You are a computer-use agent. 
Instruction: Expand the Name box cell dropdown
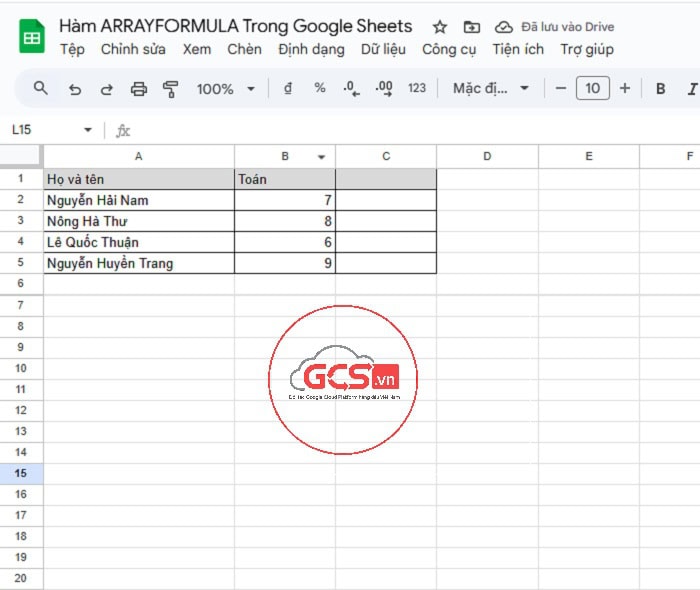[88, 130]
